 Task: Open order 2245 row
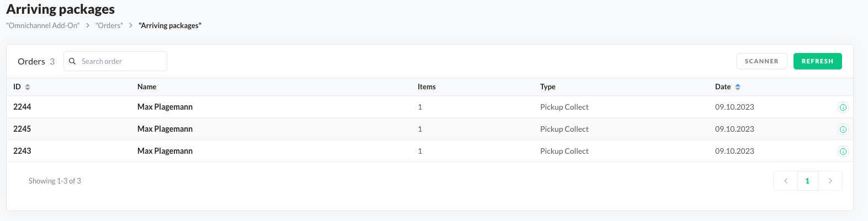[22, 129]
